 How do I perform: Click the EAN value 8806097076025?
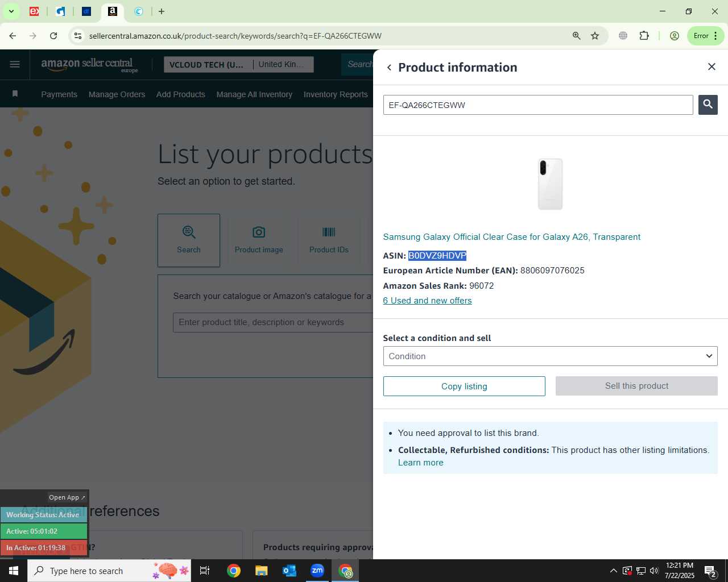[x=552, y=271]
